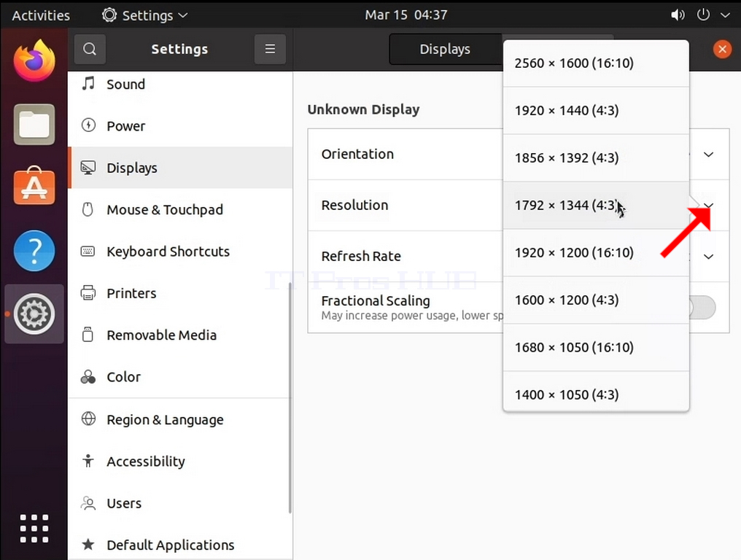Open the Help question mark app

(x=34, y=251)
